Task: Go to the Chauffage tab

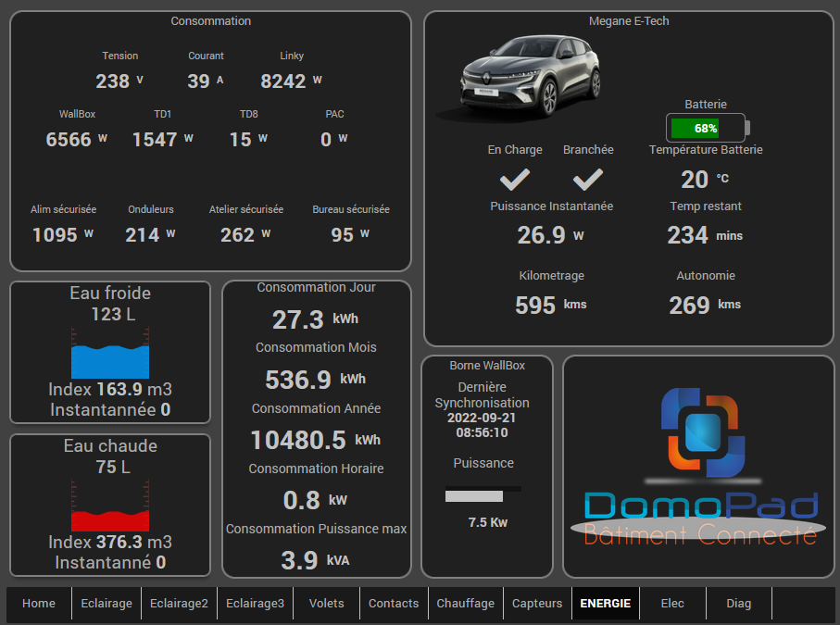Action: (466, 603)
